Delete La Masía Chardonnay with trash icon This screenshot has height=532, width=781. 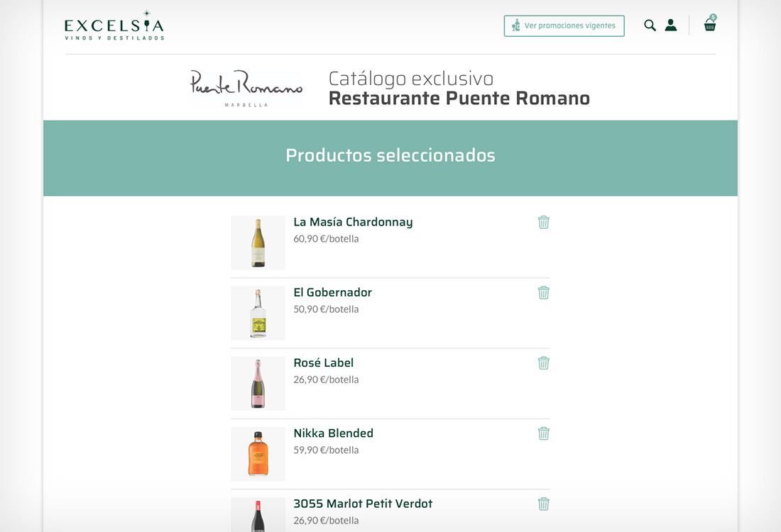pos(544,222)
